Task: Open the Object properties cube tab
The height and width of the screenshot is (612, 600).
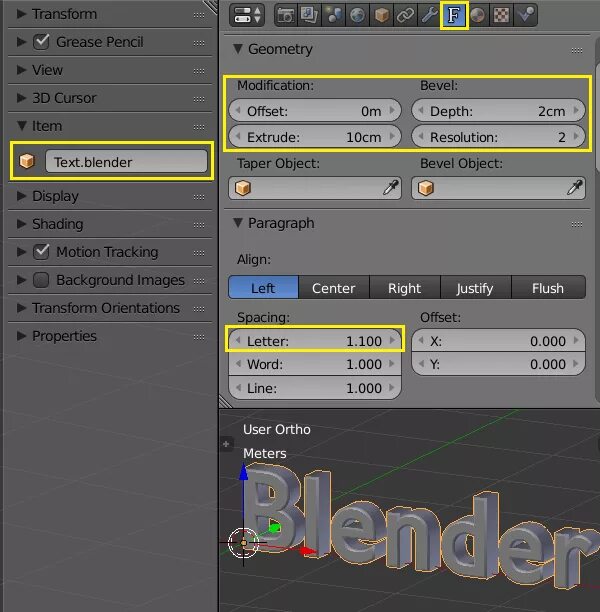Action: pos(382,16)
